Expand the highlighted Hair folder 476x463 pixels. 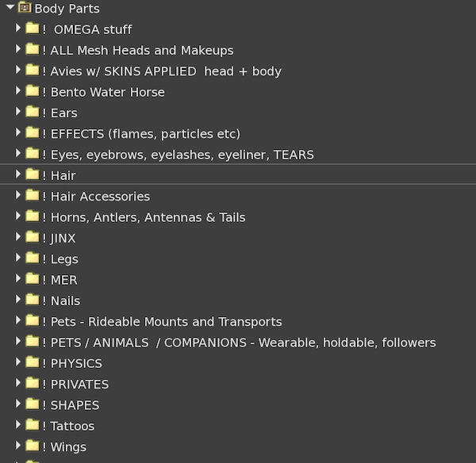coord(18,174)
